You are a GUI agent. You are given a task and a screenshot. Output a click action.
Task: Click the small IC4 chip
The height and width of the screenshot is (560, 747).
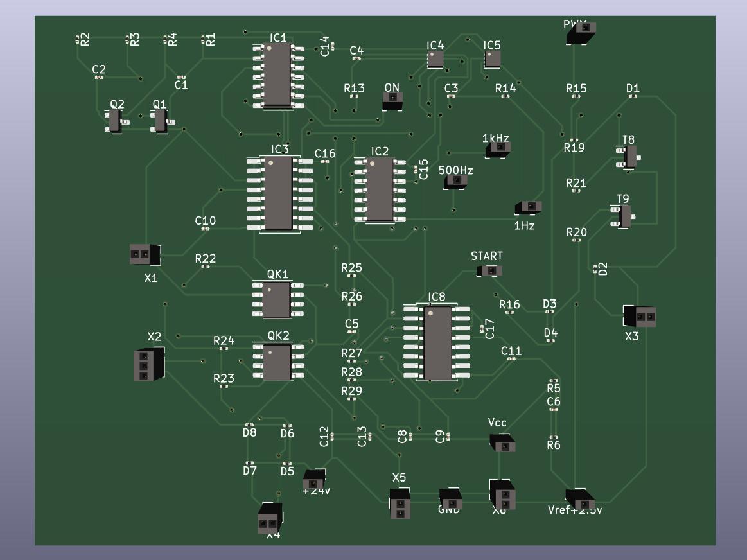(x=435, y=59)
